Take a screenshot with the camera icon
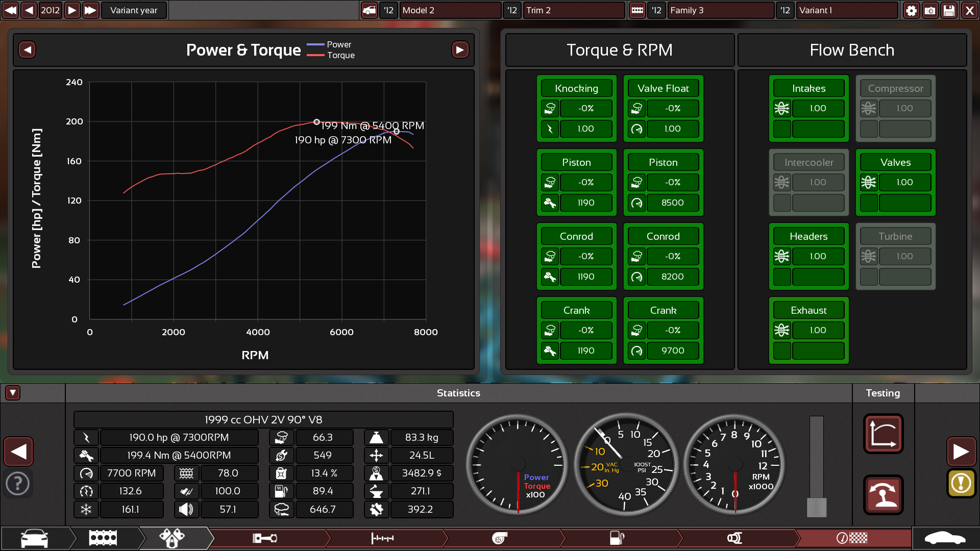 pyautogui.click(x=930, y=10)
